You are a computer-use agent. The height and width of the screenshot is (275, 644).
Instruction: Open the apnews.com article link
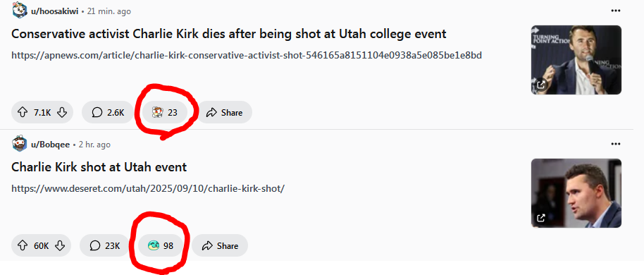point(247,55)
